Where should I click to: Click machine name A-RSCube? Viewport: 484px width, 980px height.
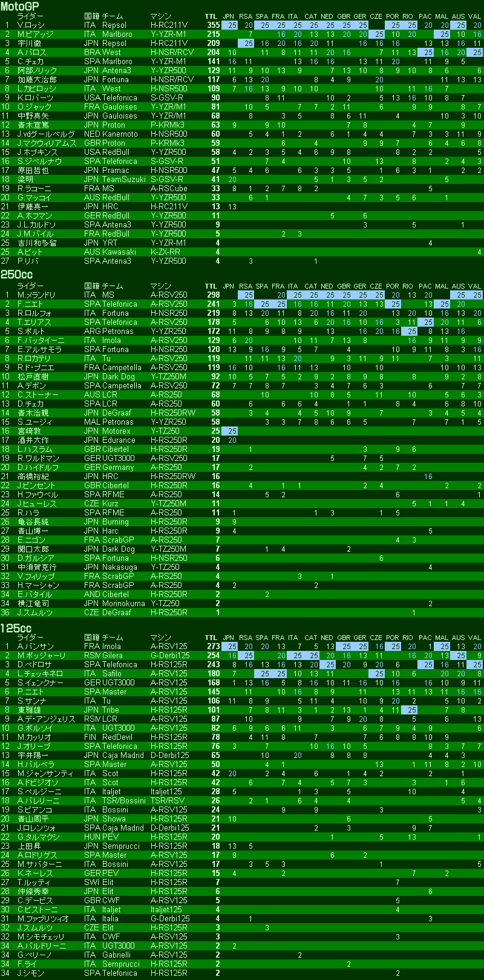pyautogui.click(x=169, y=189)
